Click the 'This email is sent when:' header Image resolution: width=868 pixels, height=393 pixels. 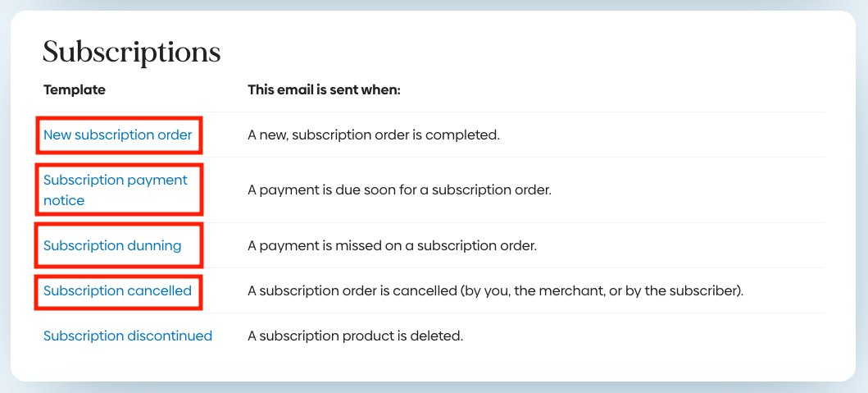(324, 89)
